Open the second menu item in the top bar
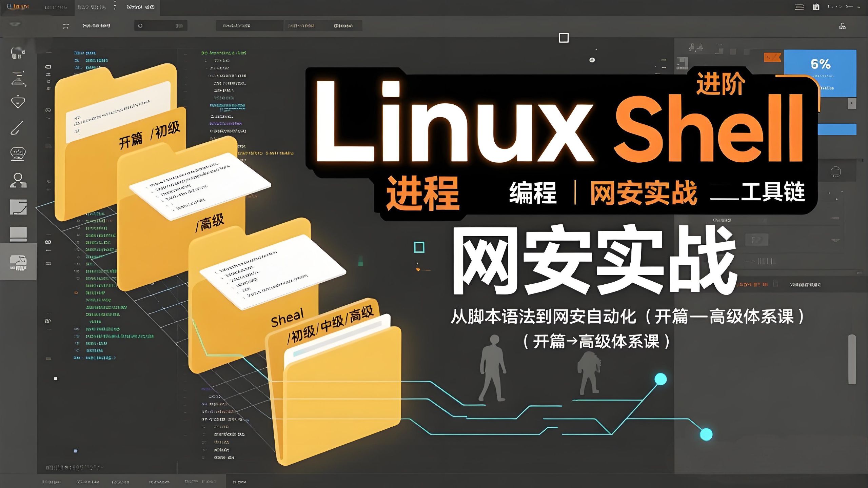 [56, 6]
